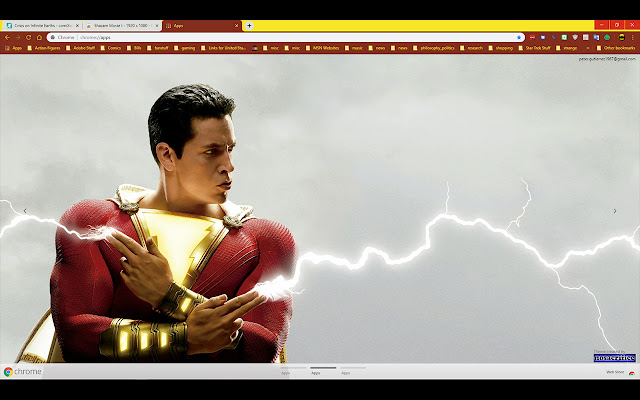Switch to the Crisis on Infinite Earths tab
640x400 pixels.
[42, 26]
